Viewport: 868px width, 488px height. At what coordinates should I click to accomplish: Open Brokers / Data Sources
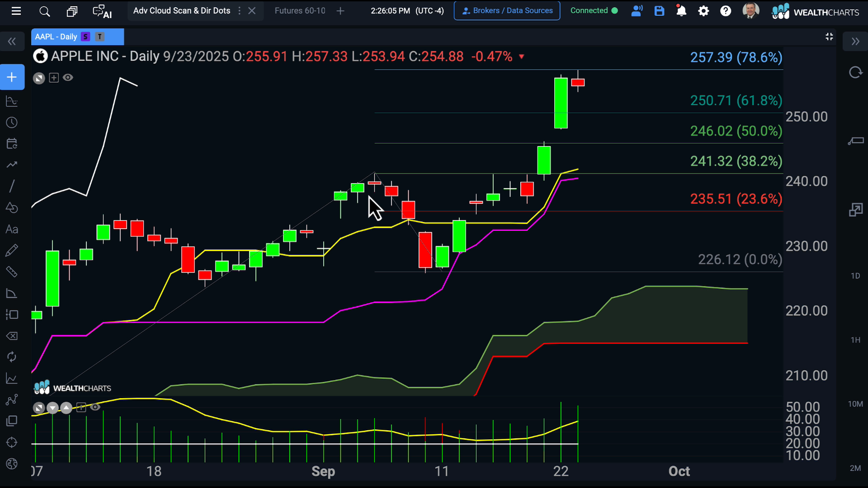click(x=507, y=11)
